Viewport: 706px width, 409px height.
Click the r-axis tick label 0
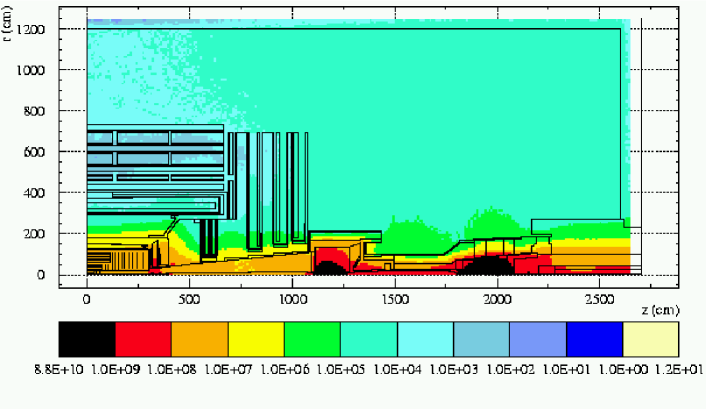[41, 274]
